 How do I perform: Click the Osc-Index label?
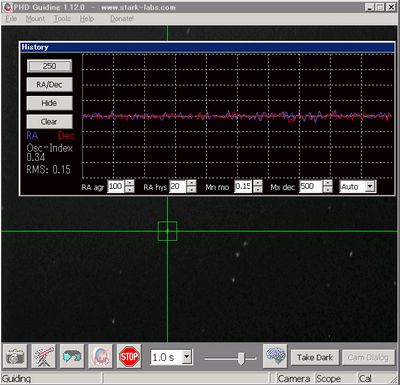click(x=50, y=148)
